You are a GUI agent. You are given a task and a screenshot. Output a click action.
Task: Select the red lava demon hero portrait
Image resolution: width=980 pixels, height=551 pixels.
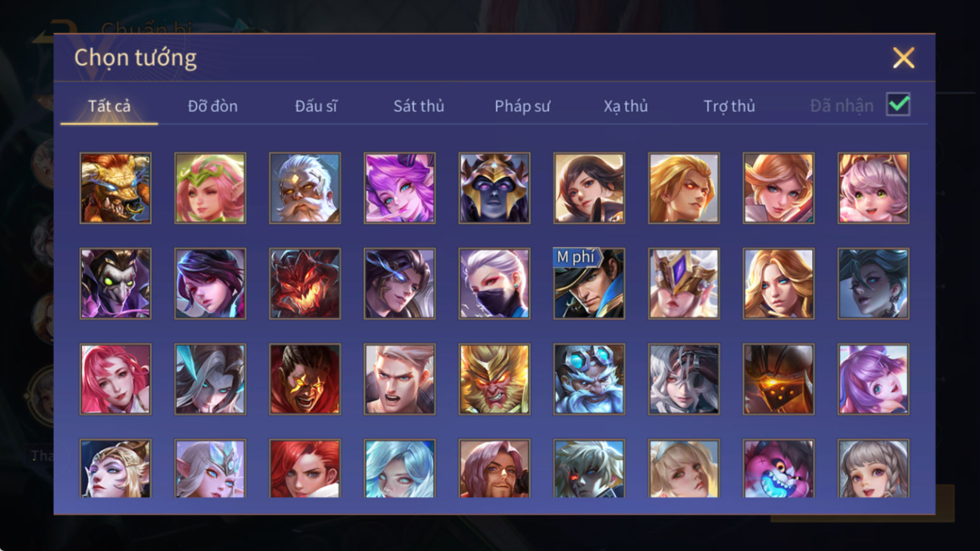pyautogui.click(x=305, y=283)
